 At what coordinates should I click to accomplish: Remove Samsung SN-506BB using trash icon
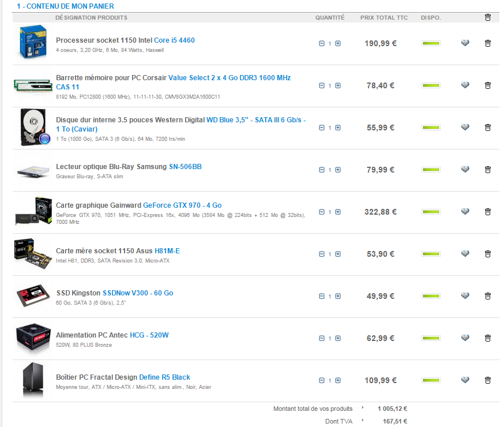pyautogui.click(x=488, y=170)
